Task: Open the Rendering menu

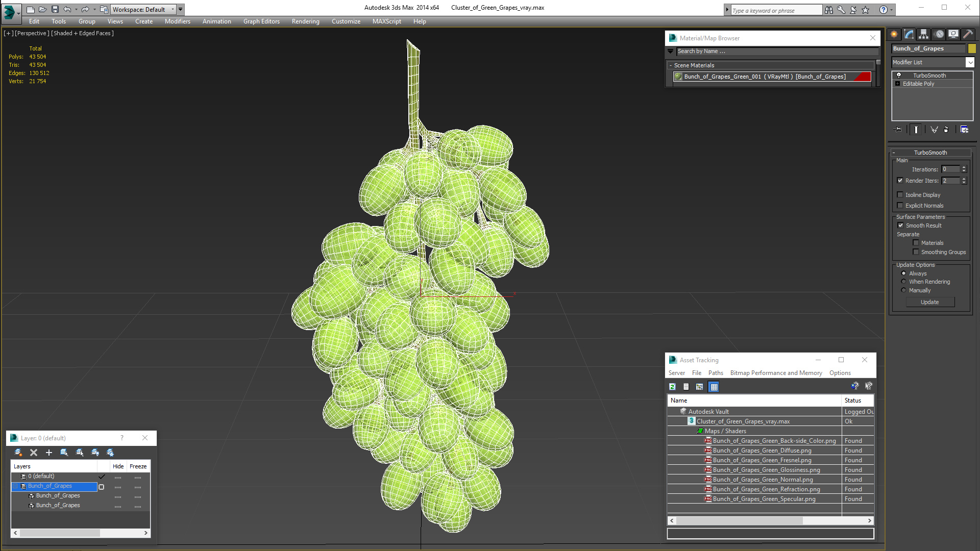Action: click(x=305, y=21)
